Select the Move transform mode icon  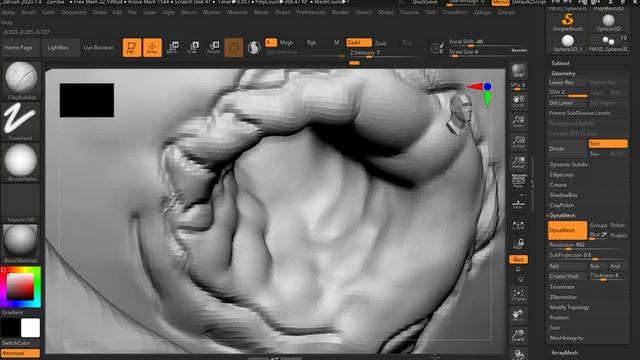pyautogui.click(x=173, y=47)
